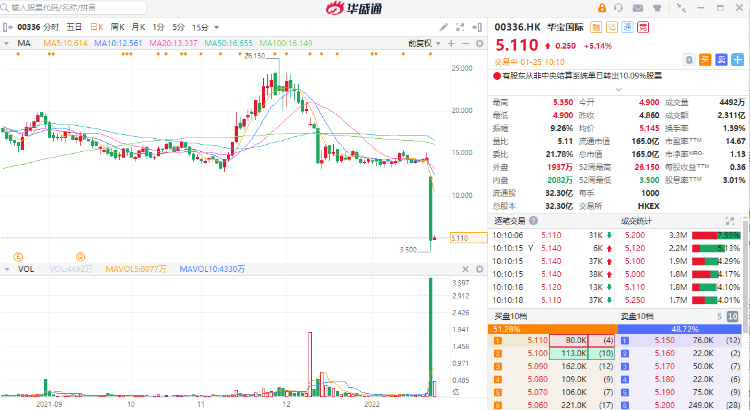
Task: Open 前复权 adjustment dropdown
Action: coord(424,43)
